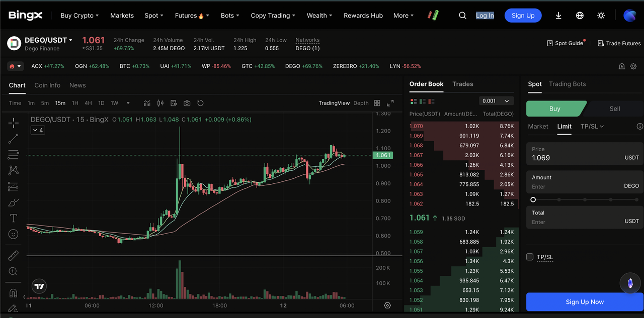Open the TP/SL order type dropdown
This screenshot has width=644, height=318.
(592, 127)
